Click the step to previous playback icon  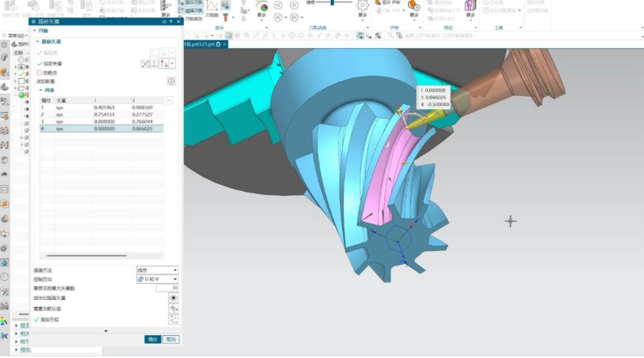278,18
